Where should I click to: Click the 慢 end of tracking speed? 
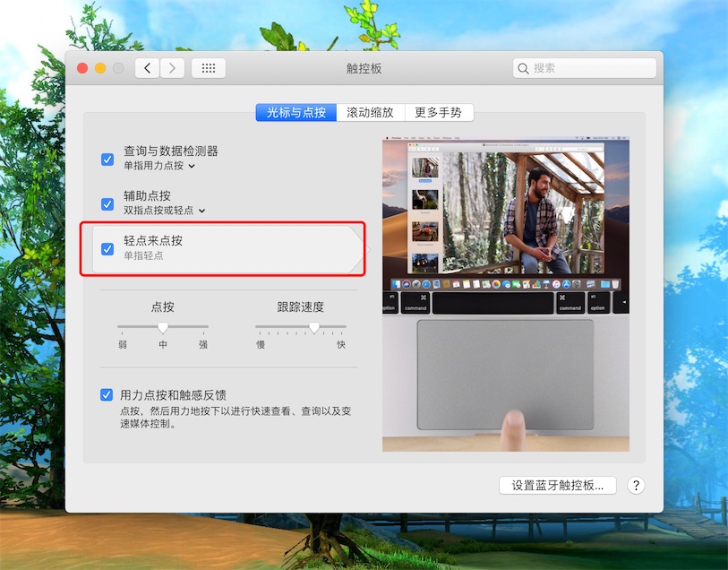pos(261,344)
